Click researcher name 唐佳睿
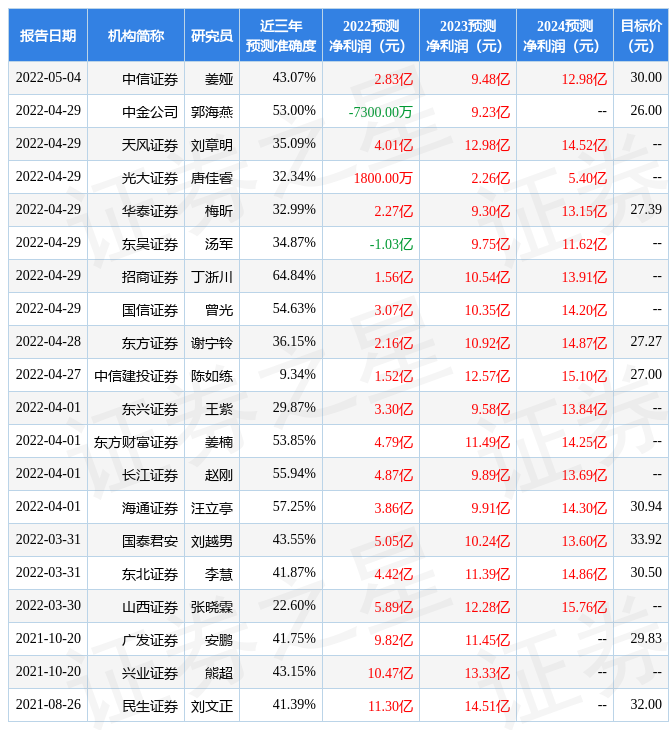 [212, 178]
